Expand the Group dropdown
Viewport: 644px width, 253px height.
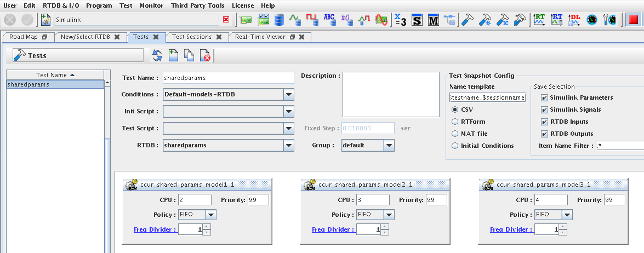(x=389, y=146)
